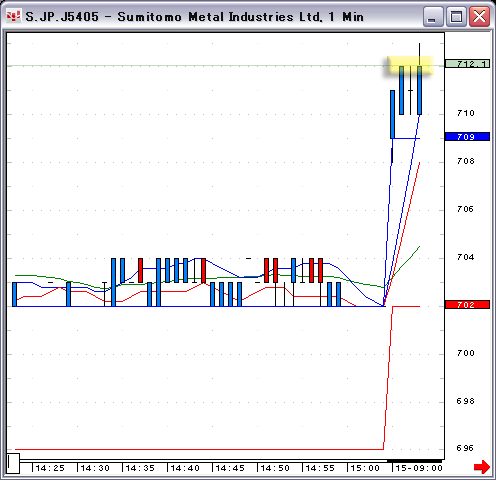Click the red scroll-right arrow icon
Screen dimensions: 496x480
[482, 467]
